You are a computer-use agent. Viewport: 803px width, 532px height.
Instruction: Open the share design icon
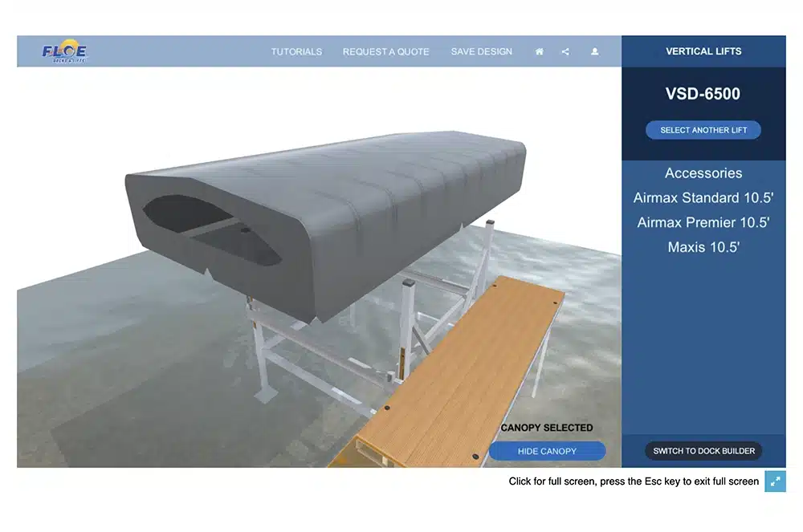(x=565, y=51)
